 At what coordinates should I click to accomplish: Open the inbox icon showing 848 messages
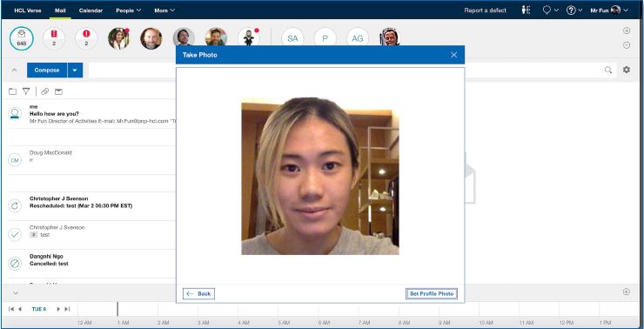22,38
